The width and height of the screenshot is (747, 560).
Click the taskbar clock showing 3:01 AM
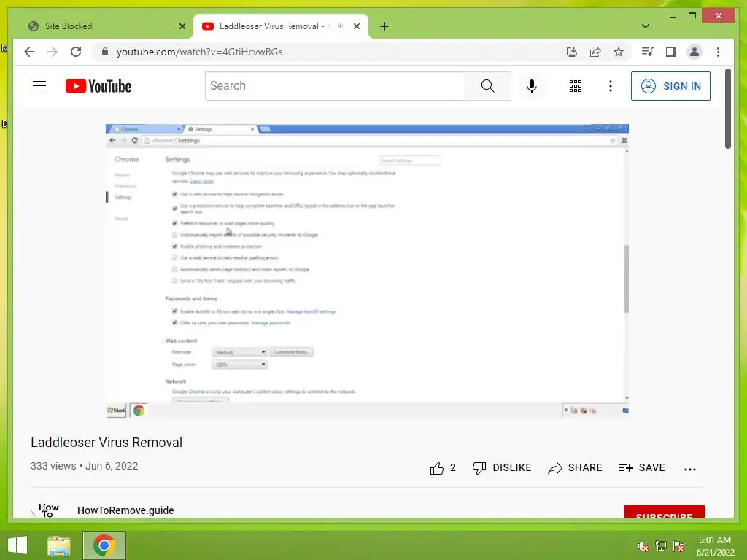[715, 546]
